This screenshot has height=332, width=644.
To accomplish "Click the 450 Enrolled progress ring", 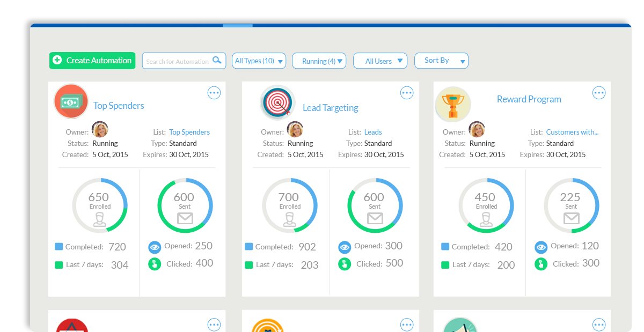I will (x=486, y=205).
